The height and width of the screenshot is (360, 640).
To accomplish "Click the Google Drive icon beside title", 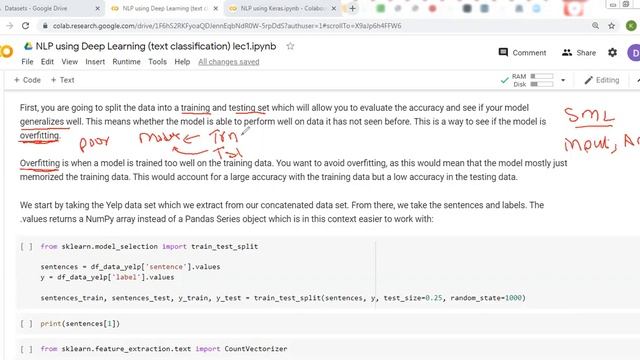I will 28,46.
